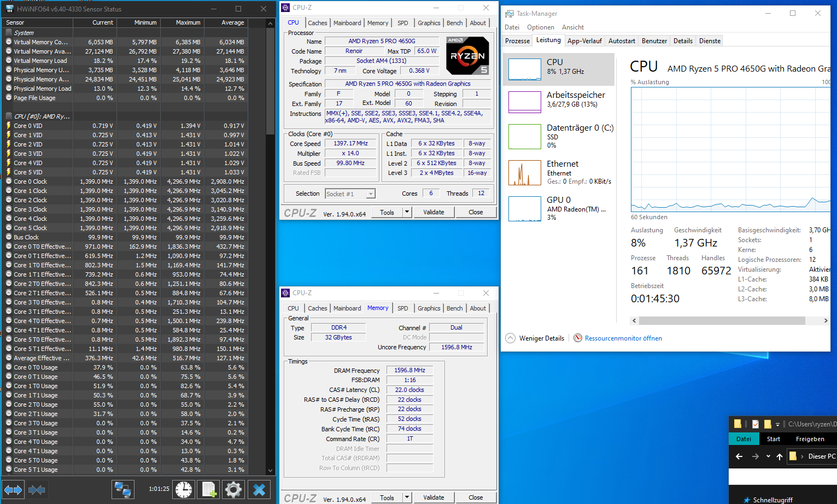Click the HWiNFO shrink arrows icon
Screen dimensions: 837x504
click(37, 490)
